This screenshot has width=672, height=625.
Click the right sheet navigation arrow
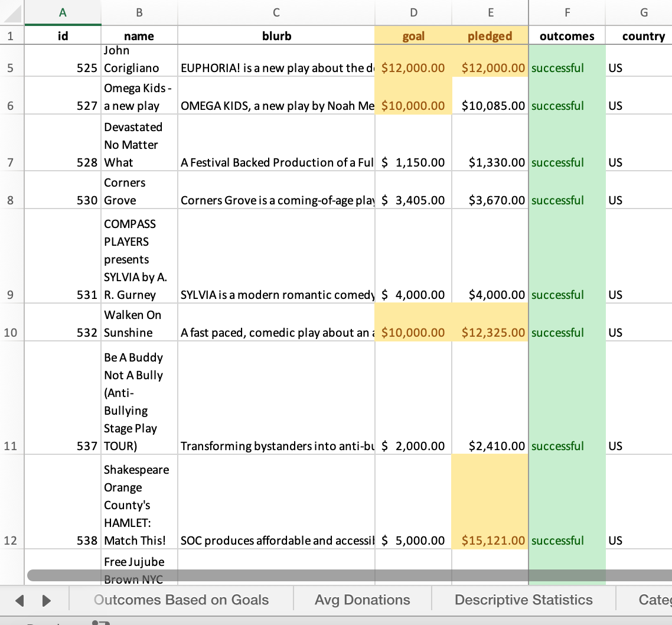tap(46, 600)
